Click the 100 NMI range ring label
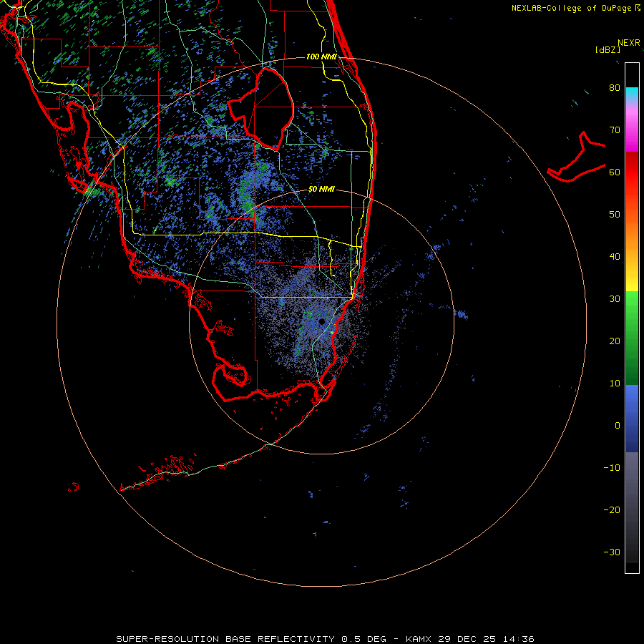Screen dimensions: 644x644 pyautogui.click(x=321, y=57)
